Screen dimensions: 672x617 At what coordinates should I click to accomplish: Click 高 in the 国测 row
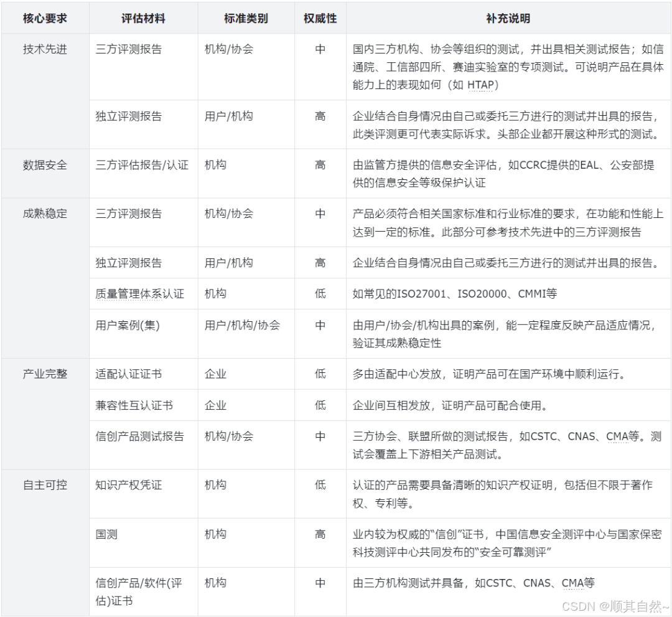pos(320,534)
